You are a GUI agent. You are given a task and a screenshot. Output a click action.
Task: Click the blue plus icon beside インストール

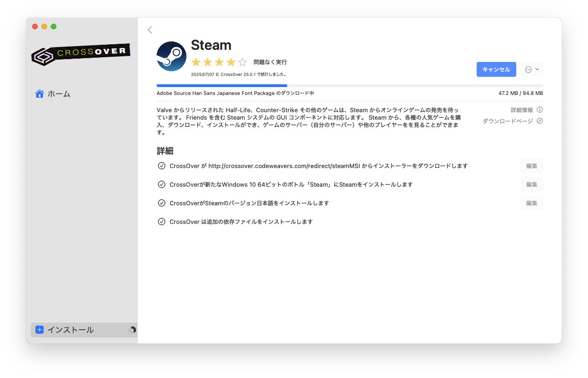click(x=40, y=330)
